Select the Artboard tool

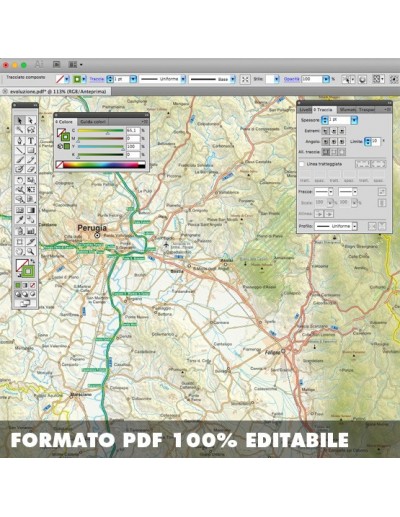(x=20, y=242)
